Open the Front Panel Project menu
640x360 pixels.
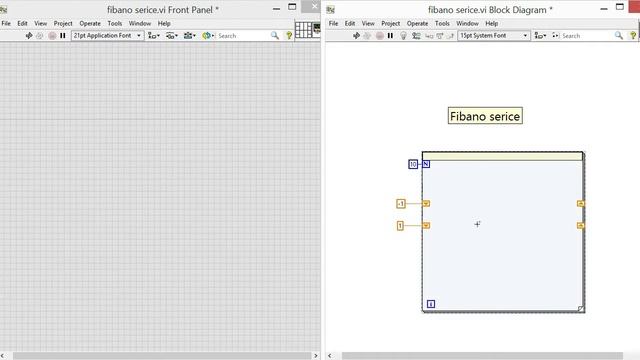(63, 24)
